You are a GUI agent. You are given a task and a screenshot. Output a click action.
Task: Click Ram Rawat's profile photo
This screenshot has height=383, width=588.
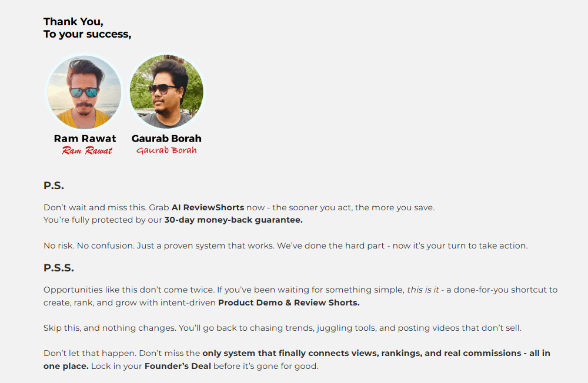[x=84, y=92]
